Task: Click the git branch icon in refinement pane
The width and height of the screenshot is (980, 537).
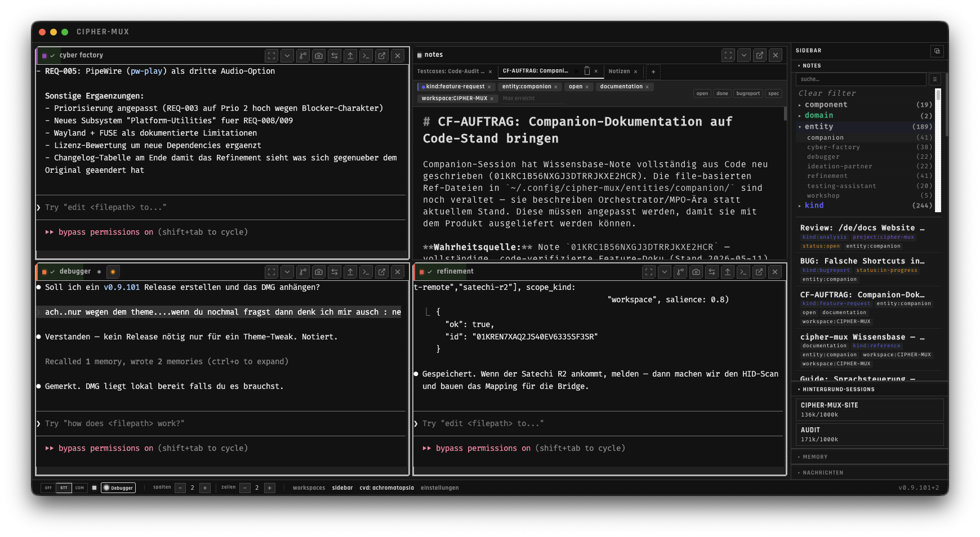Action: [680, 272]
